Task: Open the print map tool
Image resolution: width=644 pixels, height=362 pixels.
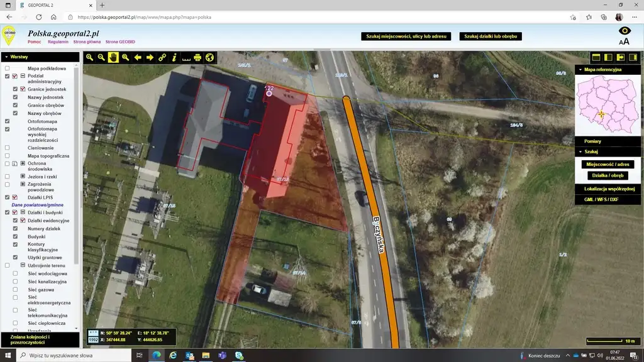Action: tap(197, 57)
